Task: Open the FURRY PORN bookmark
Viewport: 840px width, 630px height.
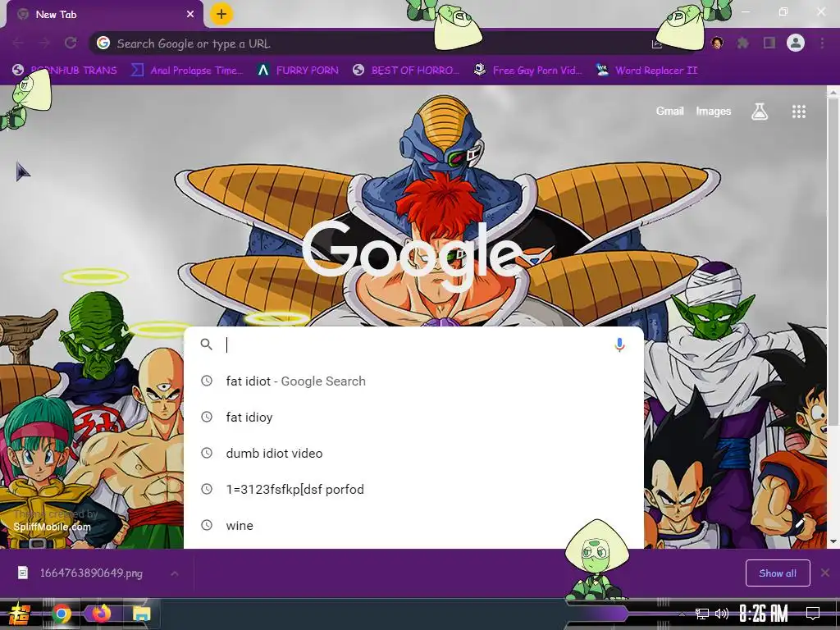Action: [x=297, y=71]
